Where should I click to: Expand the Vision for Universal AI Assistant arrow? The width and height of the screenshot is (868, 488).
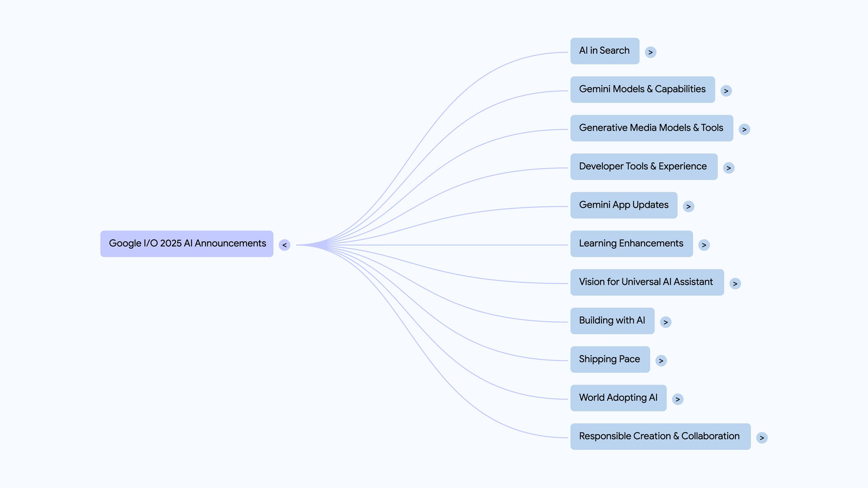(735, 283)
